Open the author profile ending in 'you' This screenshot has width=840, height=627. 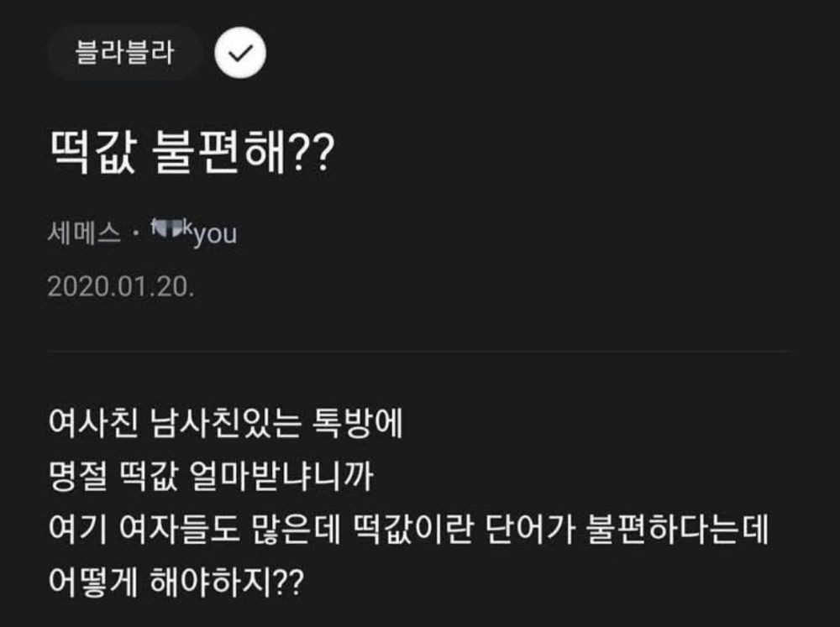coord(193,233)
